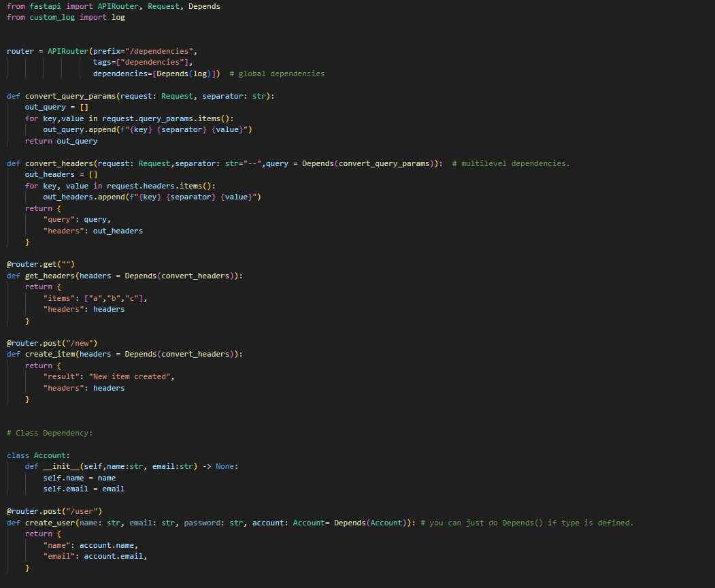Click the "out_query = []" assignment line
715x588 pixels.
click(56, 108)
